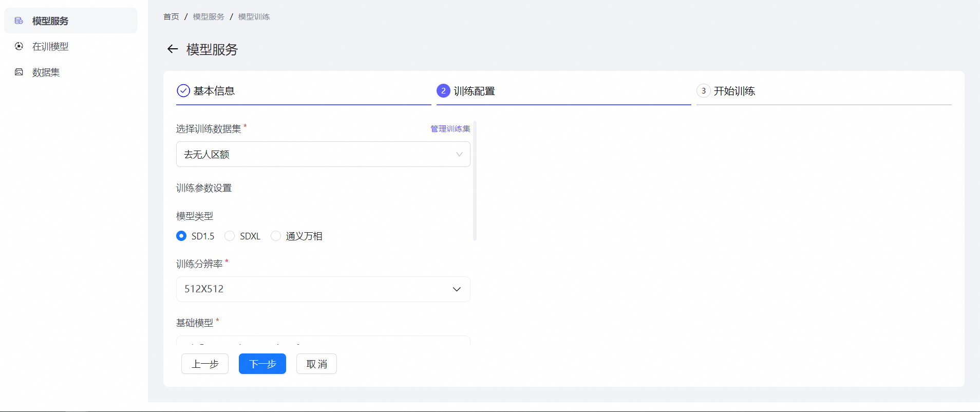Click the 模型服务 sidebar icon
Viewport: 980px width, 412px height.
(x=19, y=21)
